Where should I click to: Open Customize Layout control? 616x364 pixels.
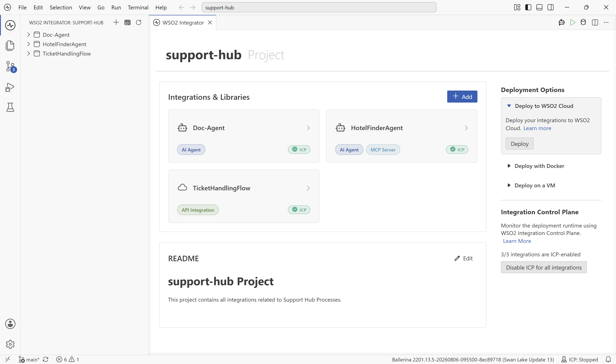pyautogui.click(x=517, y=7)
